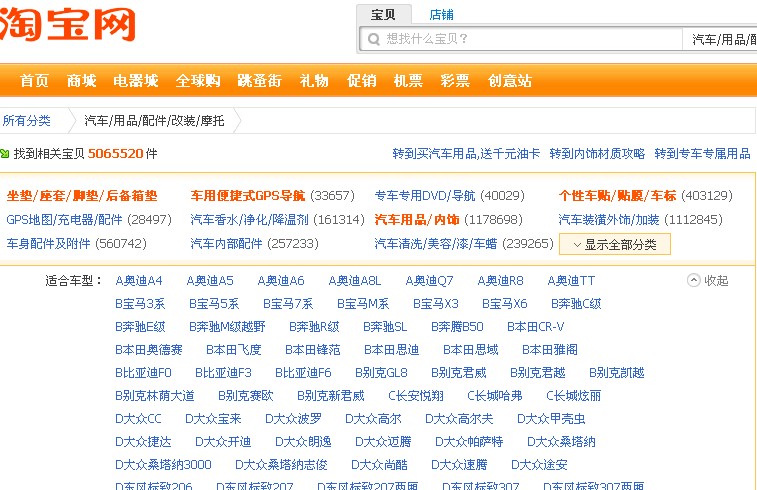This screenshot has width=757, height=490.
Task: Open 电器城 in the nav bar
Action: click(x=136, y=80)
